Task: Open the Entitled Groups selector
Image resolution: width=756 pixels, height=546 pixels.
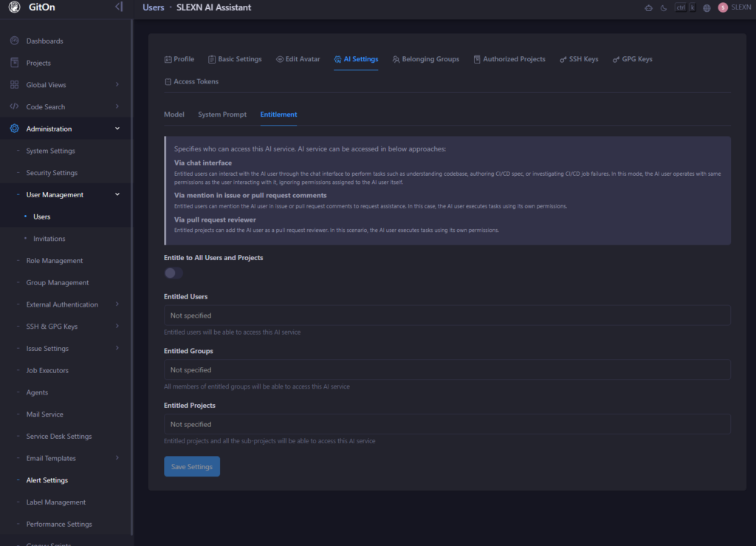Action: pyautogui.click(x=447, y=370)
